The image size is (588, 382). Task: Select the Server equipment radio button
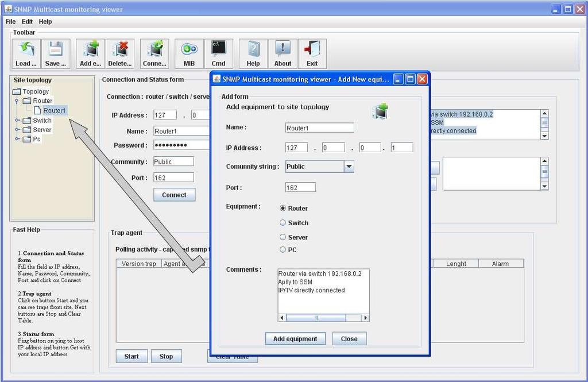283,237
